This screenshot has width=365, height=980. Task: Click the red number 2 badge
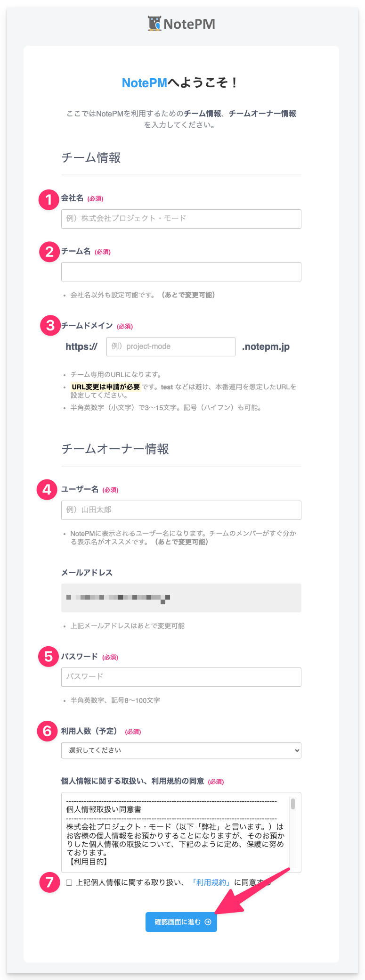[49, 252]
